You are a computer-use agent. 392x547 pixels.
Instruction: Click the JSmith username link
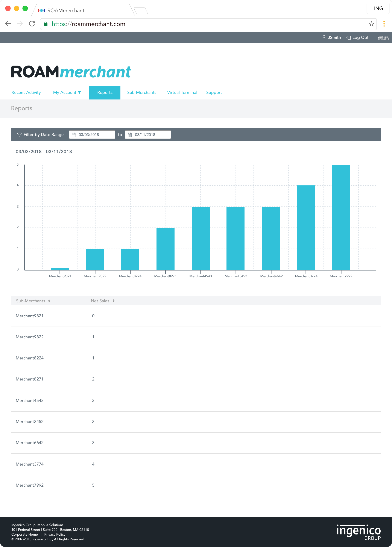point(334,38)
